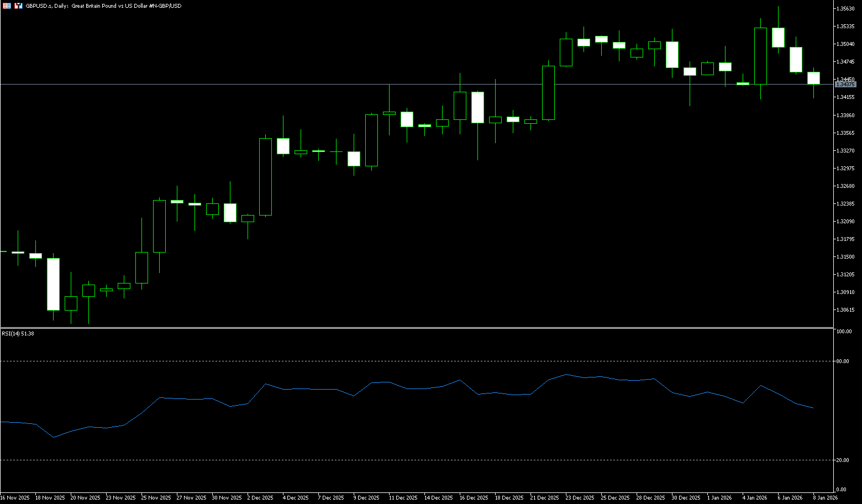862x504 pixels.
Task: Click the 1.35630 price scale label
Action: coord(846,9)
